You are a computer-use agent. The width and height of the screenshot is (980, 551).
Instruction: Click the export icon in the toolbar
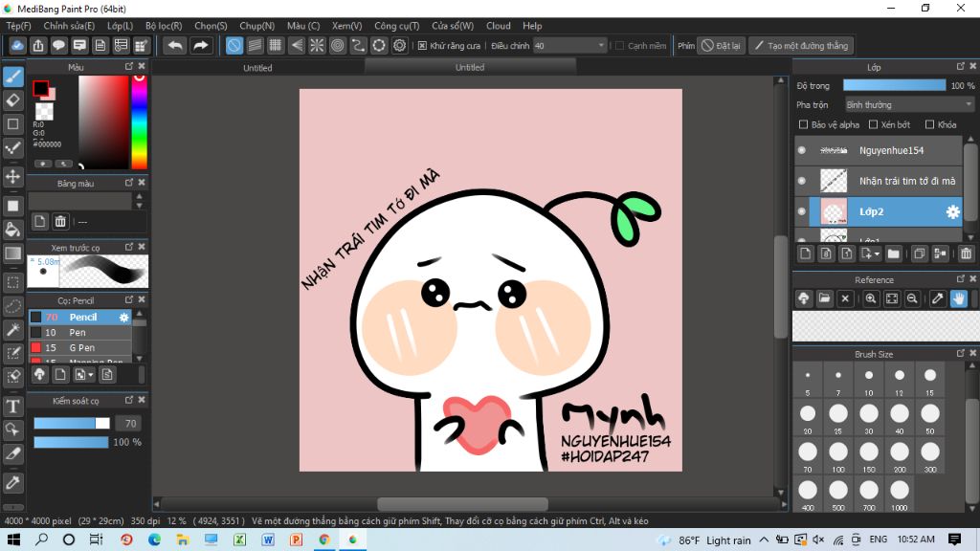tap(38, 46)
